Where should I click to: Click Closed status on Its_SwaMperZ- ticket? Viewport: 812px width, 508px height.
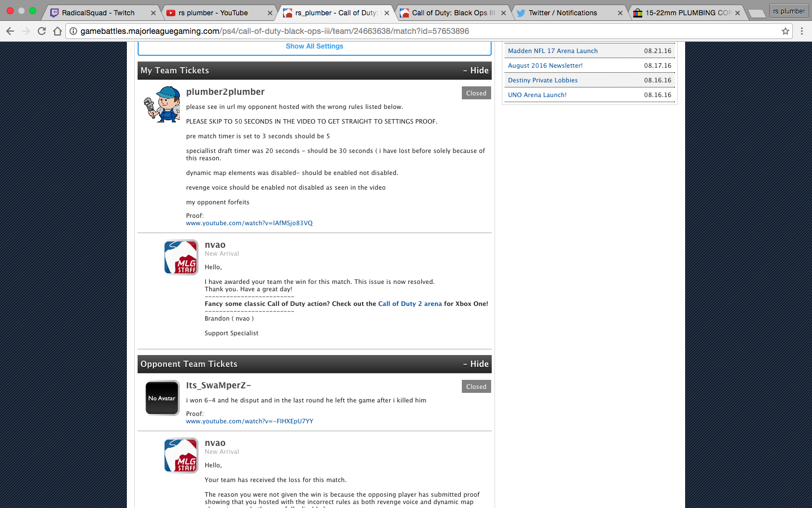pos(476,387)
